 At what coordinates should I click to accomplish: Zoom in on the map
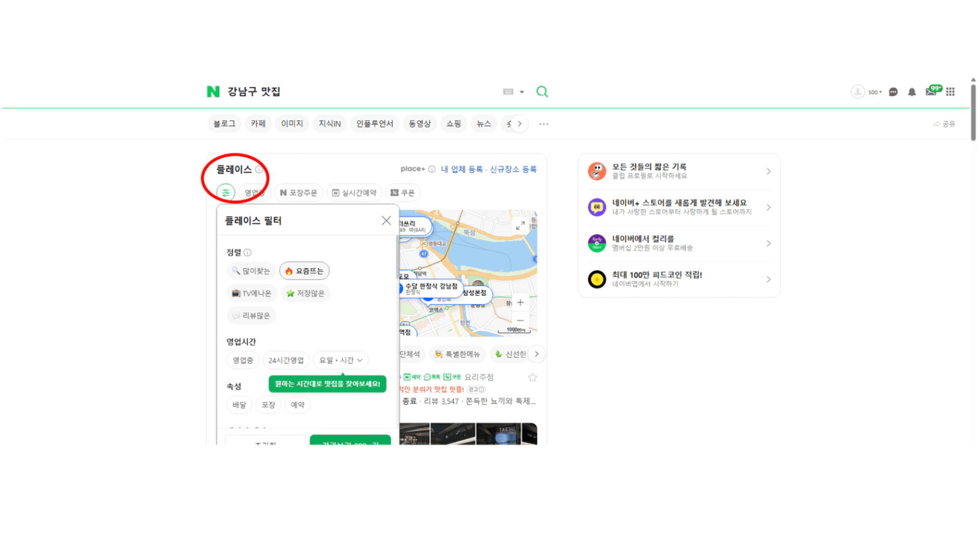click(520, 302)
